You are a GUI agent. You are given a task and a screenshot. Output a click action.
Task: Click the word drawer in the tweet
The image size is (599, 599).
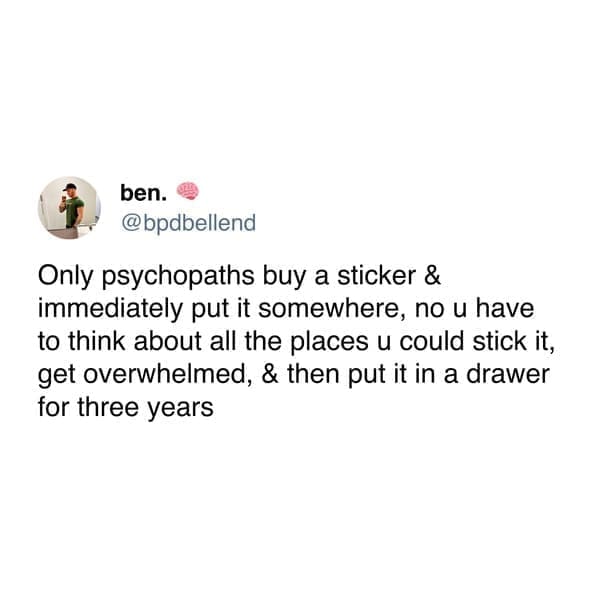click(x=508, y=374)
